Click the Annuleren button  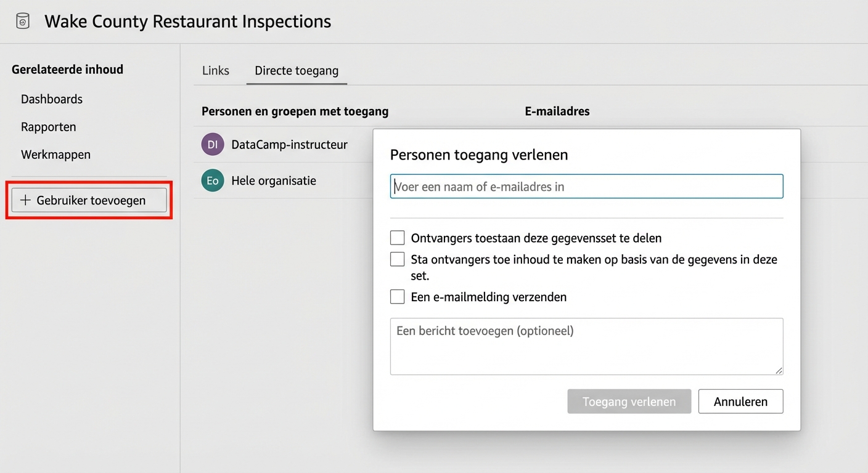pyautogui.click(x=740, y=401)
